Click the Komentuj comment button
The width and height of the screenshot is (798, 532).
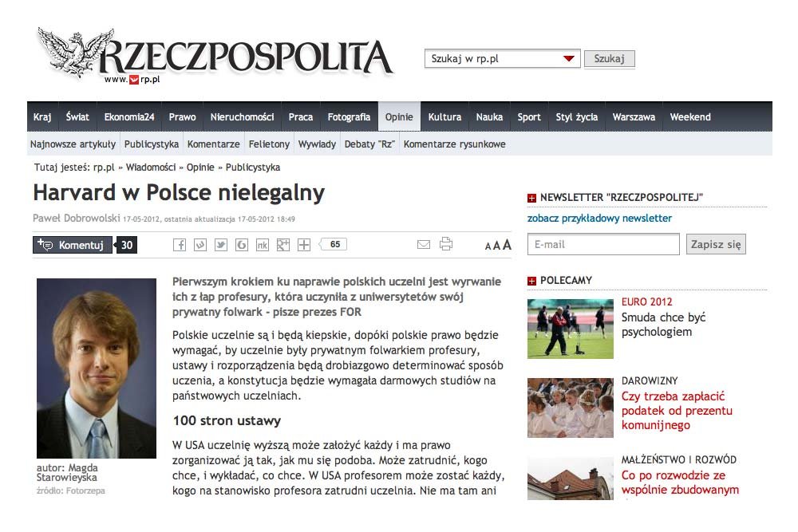click(x=73, y=245)
